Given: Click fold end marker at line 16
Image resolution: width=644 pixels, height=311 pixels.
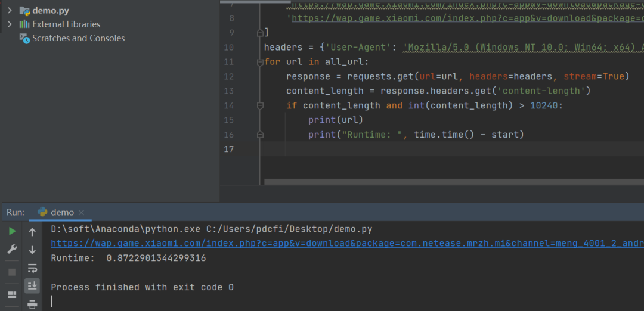Looking at the screenshot, I should [259, 135].
